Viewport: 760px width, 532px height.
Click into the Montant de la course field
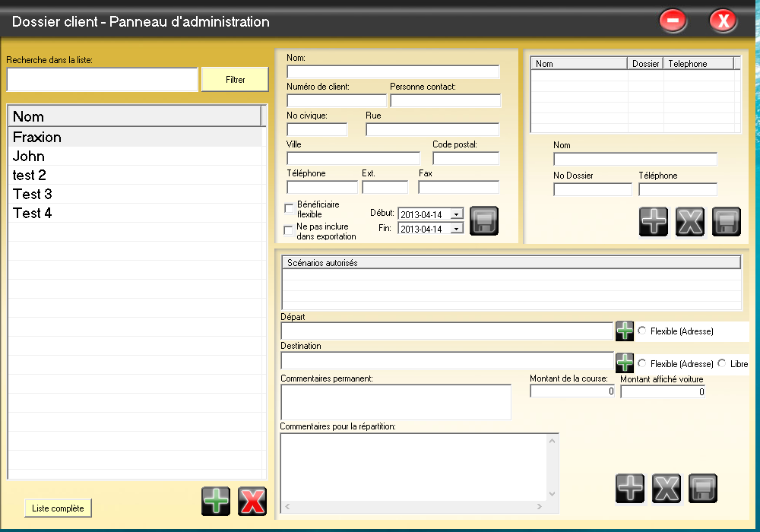[572, 391]
